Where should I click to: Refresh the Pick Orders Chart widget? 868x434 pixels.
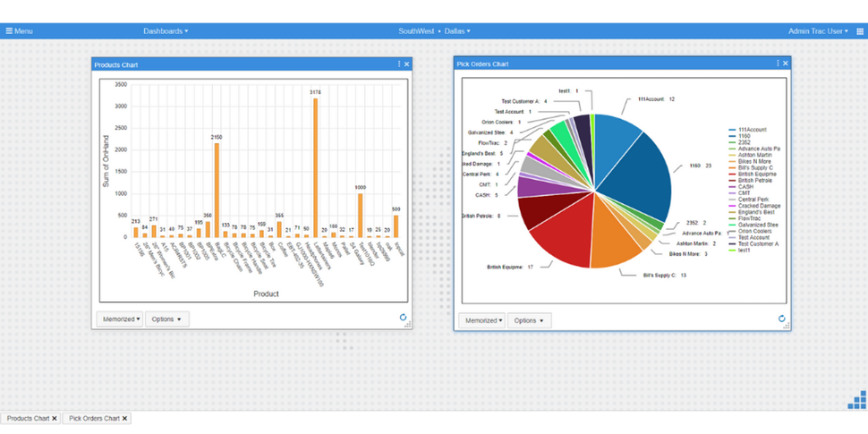coord(781,319)
